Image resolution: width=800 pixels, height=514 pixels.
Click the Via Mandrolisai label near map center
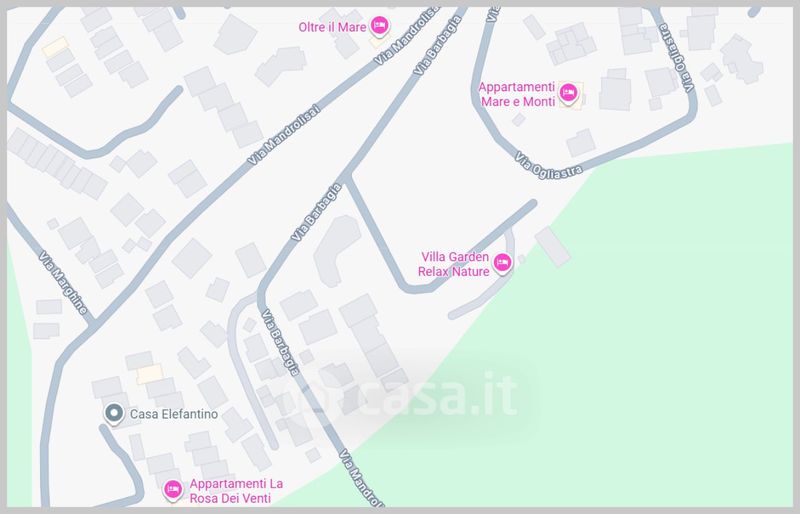point(284,135)
